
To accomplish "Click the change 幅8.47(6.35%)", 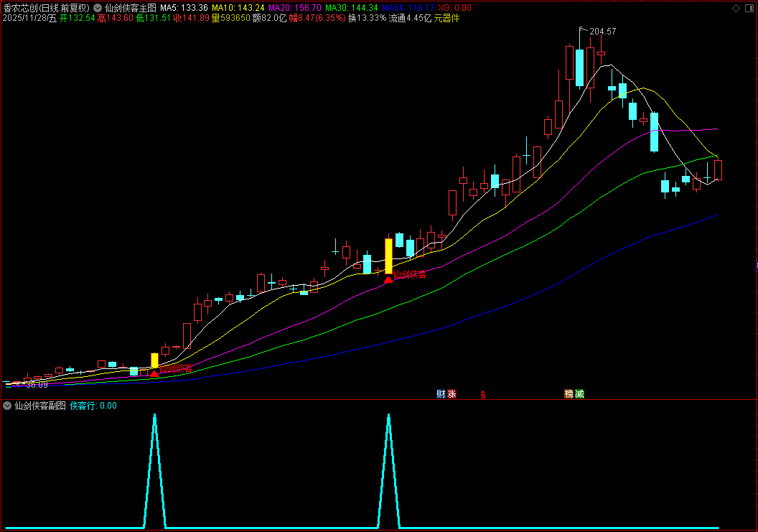I will [x=317, y=19].
